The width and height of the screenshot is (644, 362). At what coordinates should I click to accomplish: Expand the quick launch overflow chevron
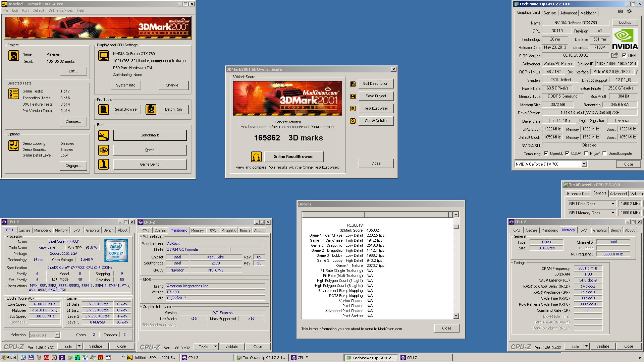coord(123,357)
